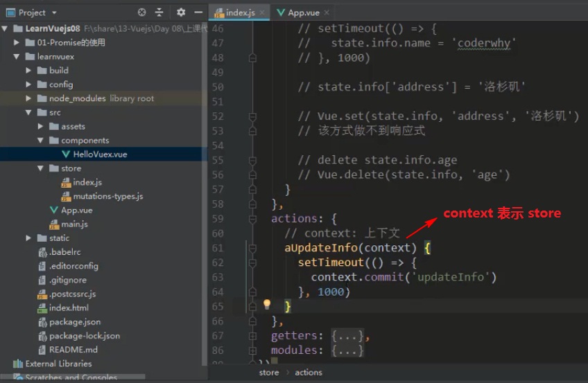Open index.html file
This screenshot has width=588, height=383.
(x=69, y=308)
